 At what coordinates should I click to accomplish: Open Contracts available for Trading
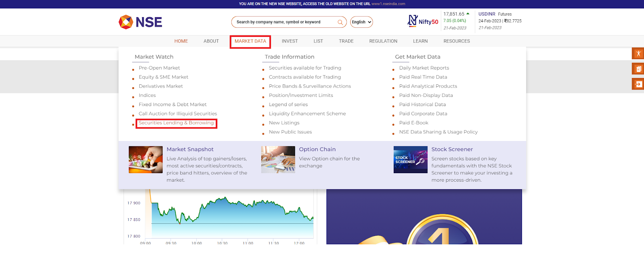click(x=305, y=77)
